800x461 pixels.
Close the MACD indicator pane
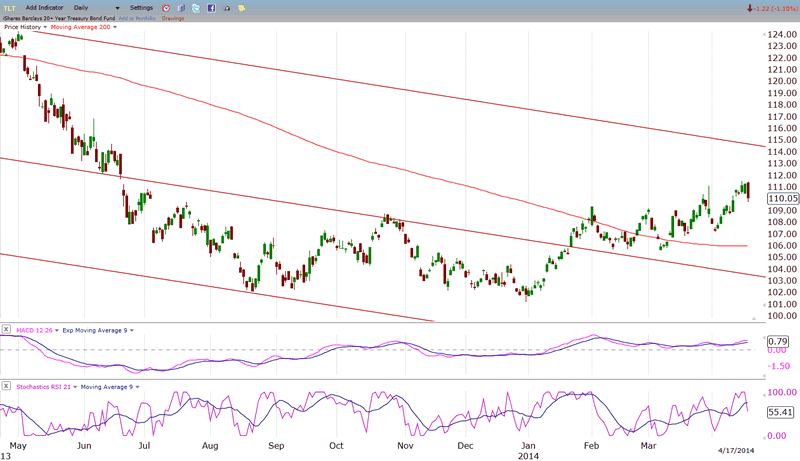click(x=6, y=329)
